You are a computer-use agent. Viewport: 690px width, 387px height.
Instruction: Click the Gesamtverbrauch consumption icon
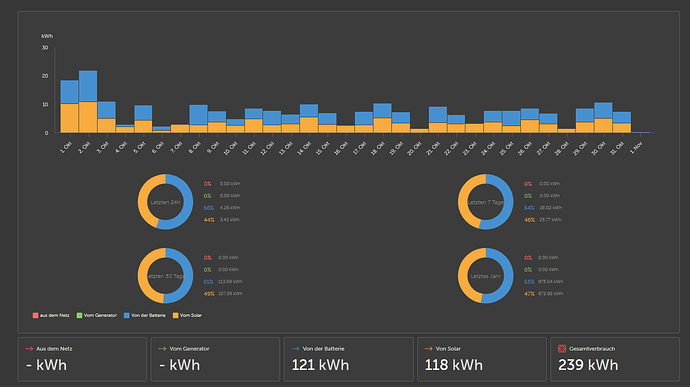562,349
